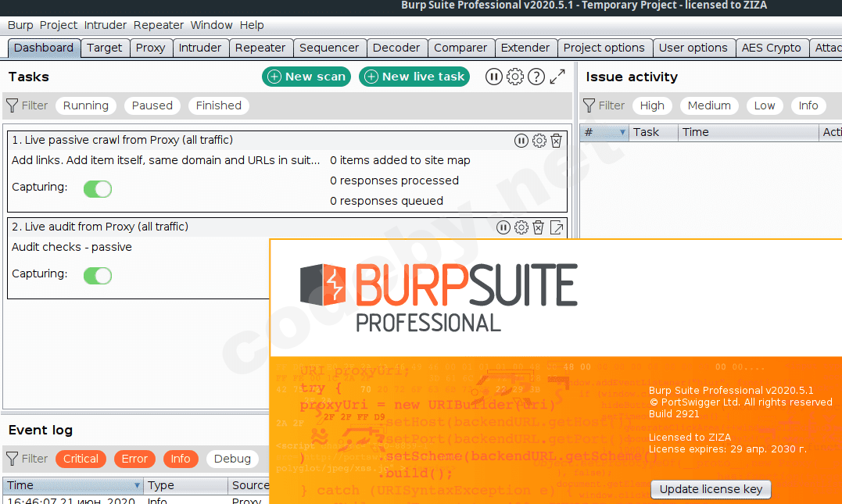Switch to the Extender tab
The image size is (842, 504).
click(525, 48)
